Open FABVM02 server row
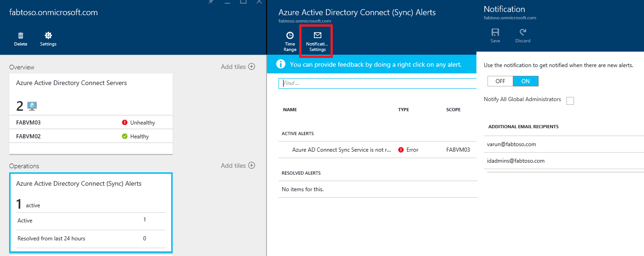Screen dimensions: 644x256 (x=91, y=137)
